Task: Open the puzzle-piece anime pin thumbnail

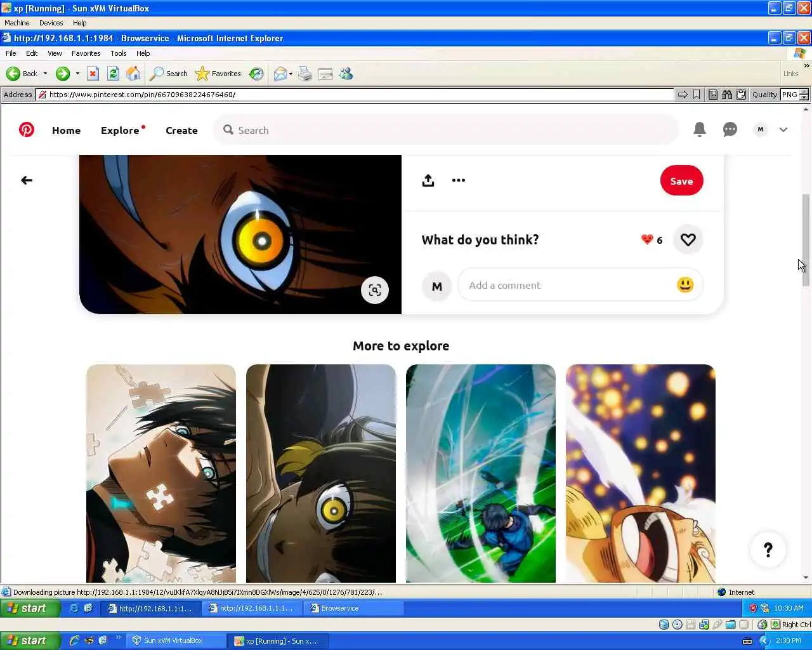Action: (161, 474)
